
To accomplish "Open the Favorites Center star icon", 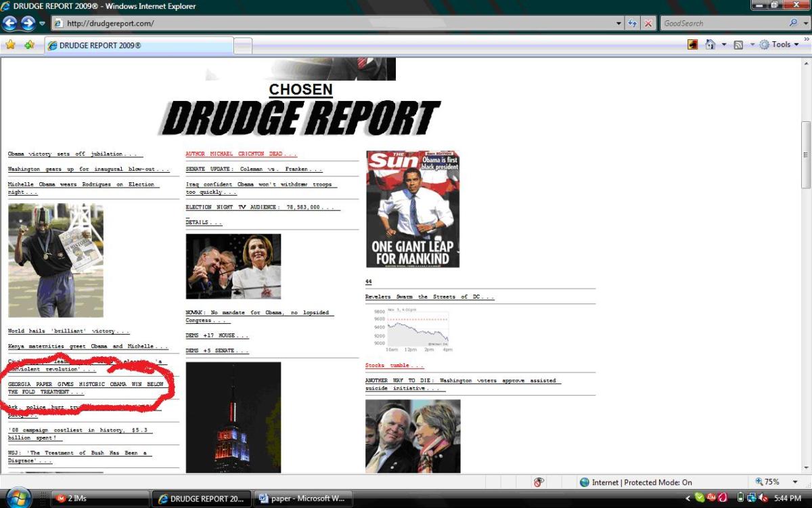I will pyautogui.click(x=12, y=44).
